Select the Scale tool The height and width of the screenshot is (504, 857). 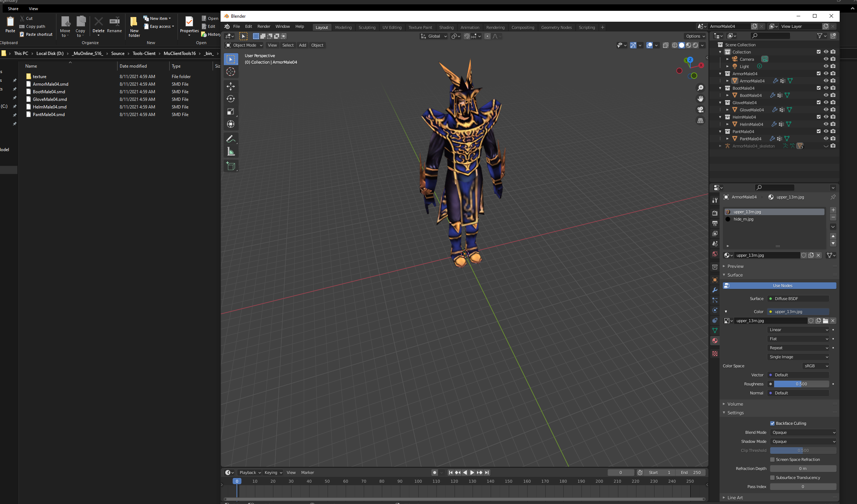coord(231,111)
